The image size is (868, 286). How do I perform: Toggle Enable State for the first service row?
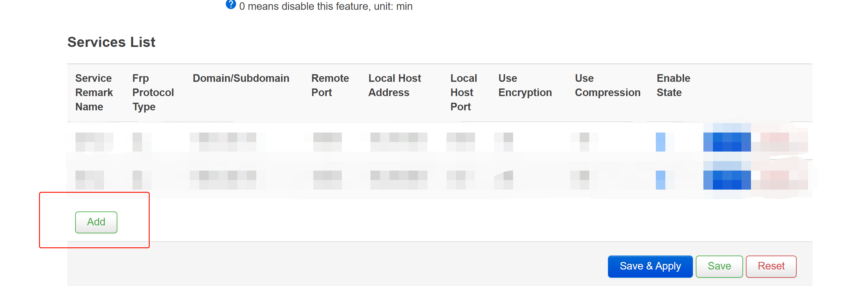click(660, 142)
